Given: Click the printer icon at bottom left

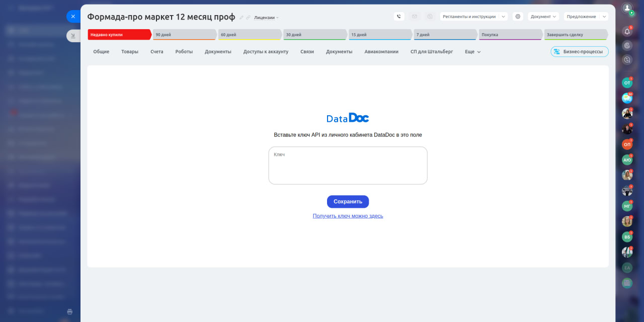Looking at the screenshot, I should point(70,311).
